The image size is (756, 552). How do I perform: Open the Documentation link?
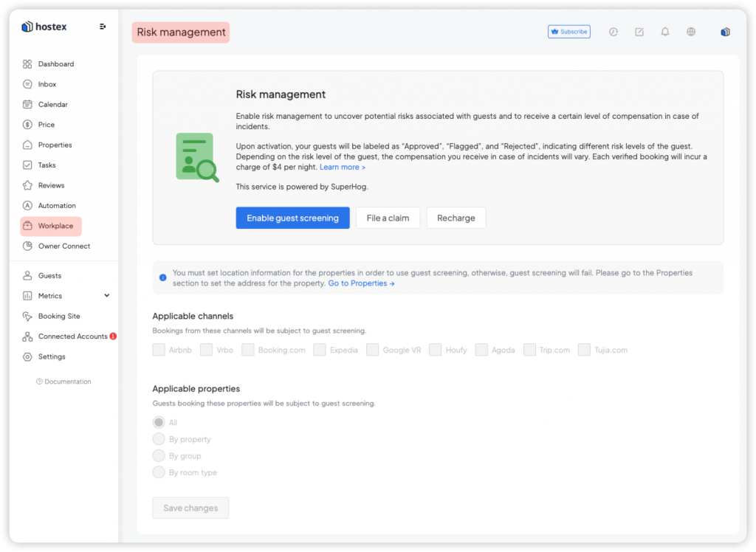67,382
